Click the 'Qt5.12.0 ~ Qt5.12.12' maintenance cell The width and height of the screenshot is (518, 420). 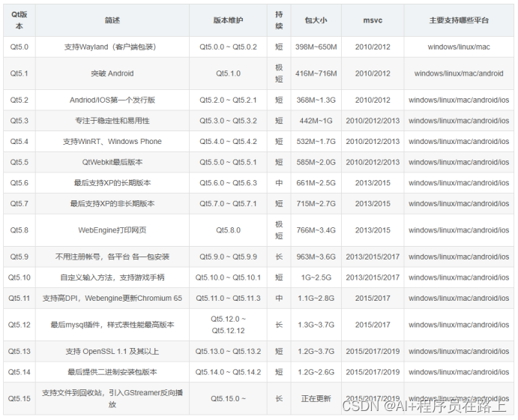pyautogui.click(x=228, y=325)
